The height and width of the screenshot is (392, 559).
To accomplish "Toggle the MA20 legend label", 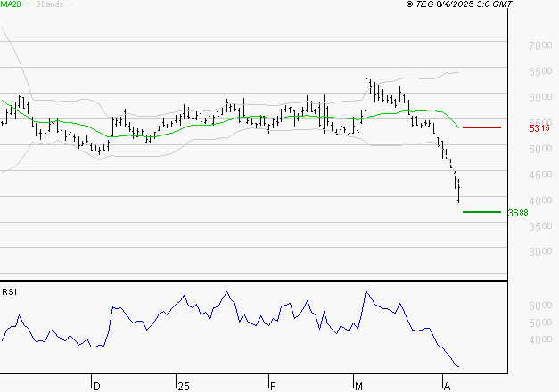I will (x=11, y=5).
